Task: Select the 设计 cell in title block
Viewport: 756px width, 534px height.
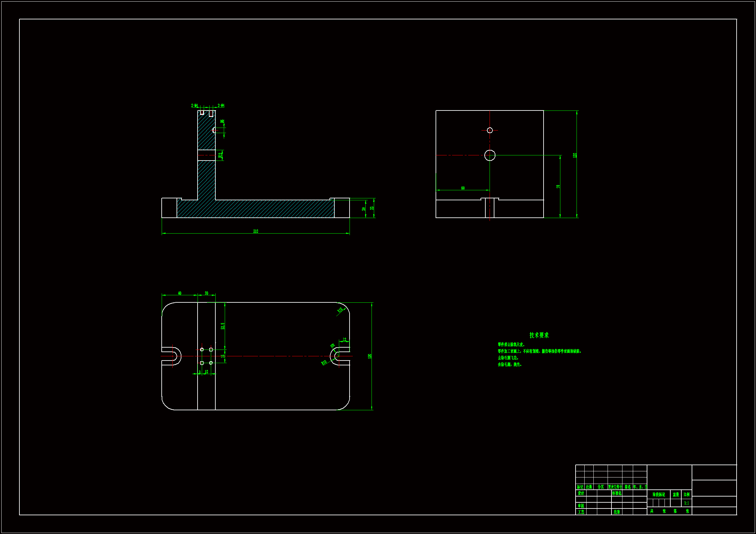Action: pos(581,493)
